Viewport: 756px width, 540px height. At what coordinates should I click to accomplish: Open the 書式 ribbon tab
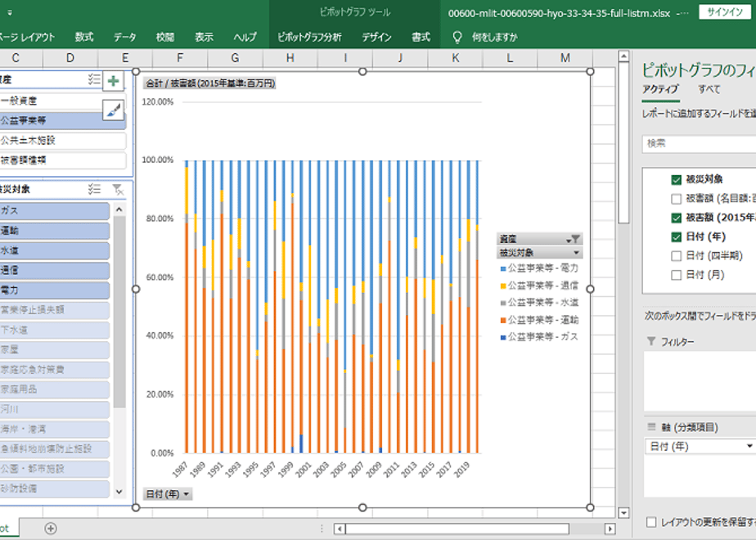click(x=421, y=37)
